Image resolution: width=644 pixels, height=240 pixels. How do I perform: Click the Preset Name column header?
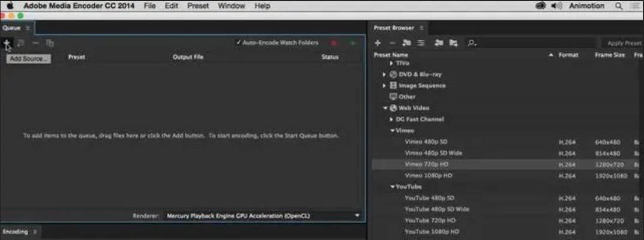tap(391, 55)
